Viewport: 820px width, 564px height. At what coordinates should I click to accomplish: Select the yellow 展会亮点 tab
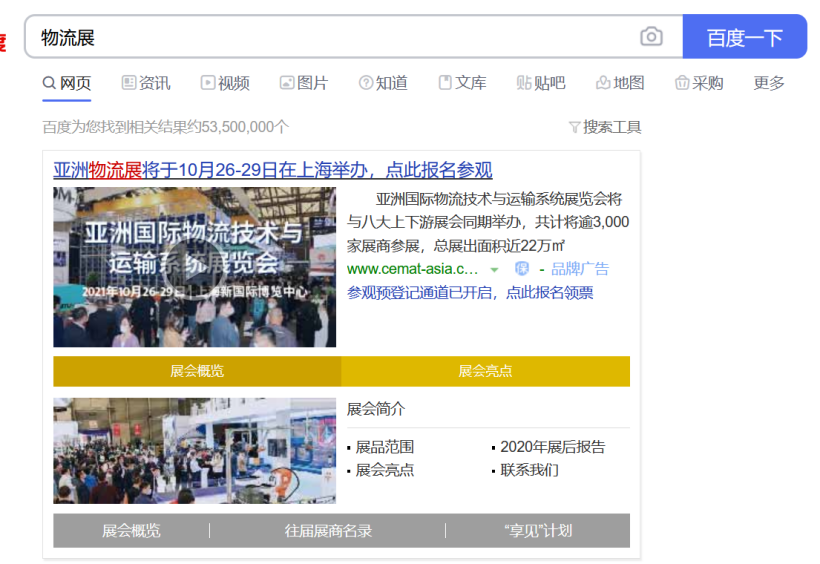[x=485, y=371]
